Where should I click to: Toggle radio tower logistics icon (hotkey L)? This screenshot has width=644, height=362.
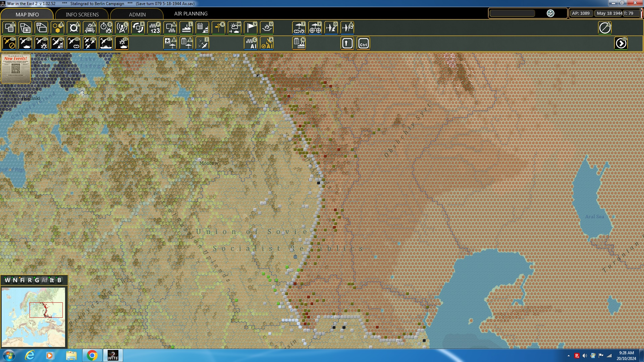click(122, 28)
